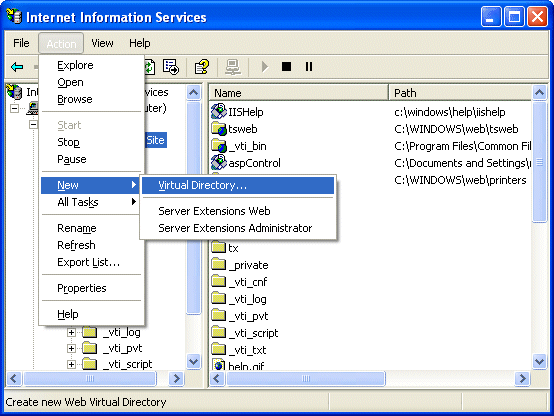Click the _vti_log folder icon in right list
Viewport: 554px width, 416px height.
(218, 298)
